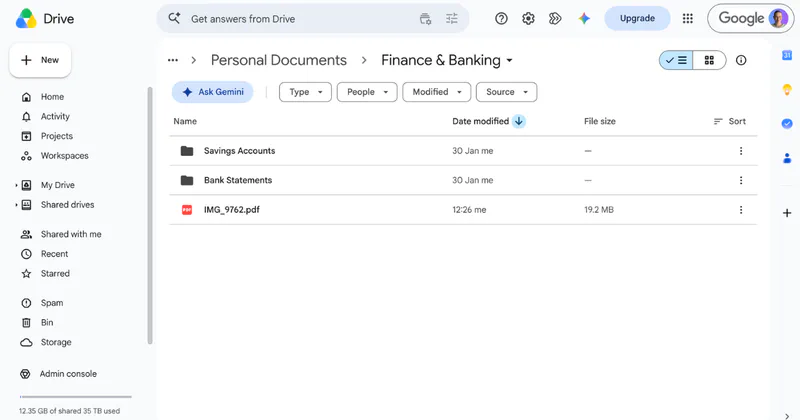Open Starred items
The image size is (800, 420).
[x=55, y=274]
